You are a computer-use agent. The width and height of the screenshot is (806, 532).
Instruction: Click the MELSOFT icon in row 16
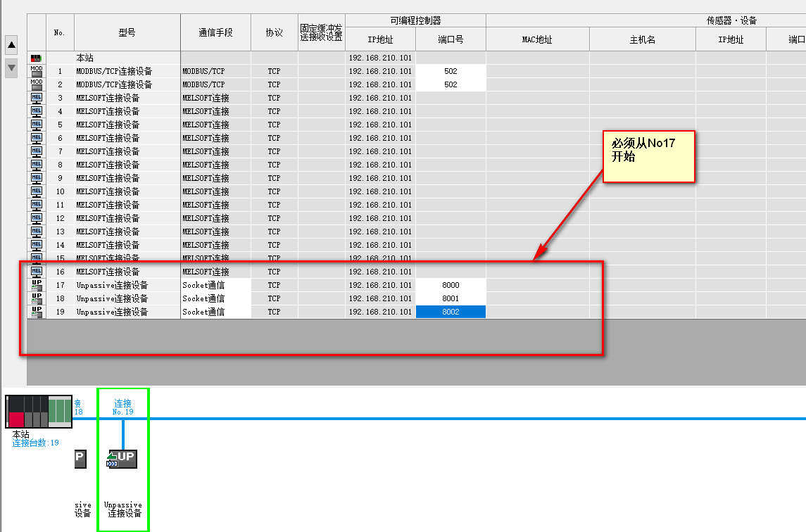point(37,272)
